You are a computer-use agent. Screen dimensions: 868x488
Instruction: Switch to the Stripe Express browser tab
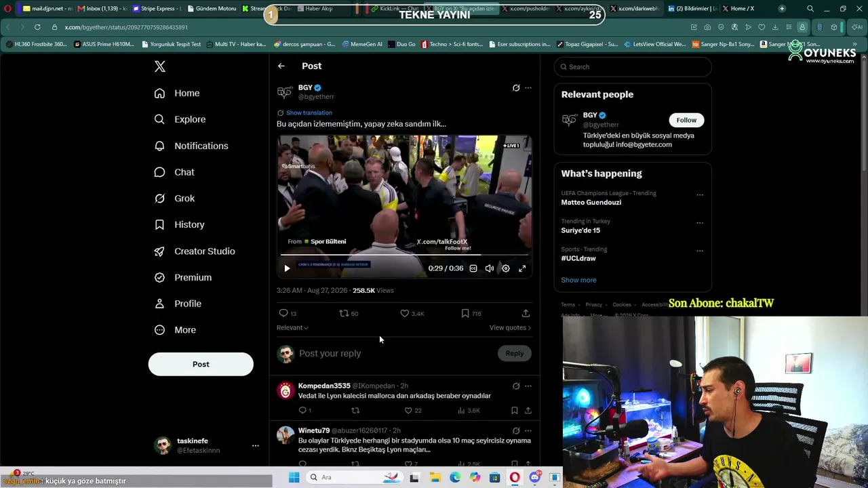coord(157,9)
